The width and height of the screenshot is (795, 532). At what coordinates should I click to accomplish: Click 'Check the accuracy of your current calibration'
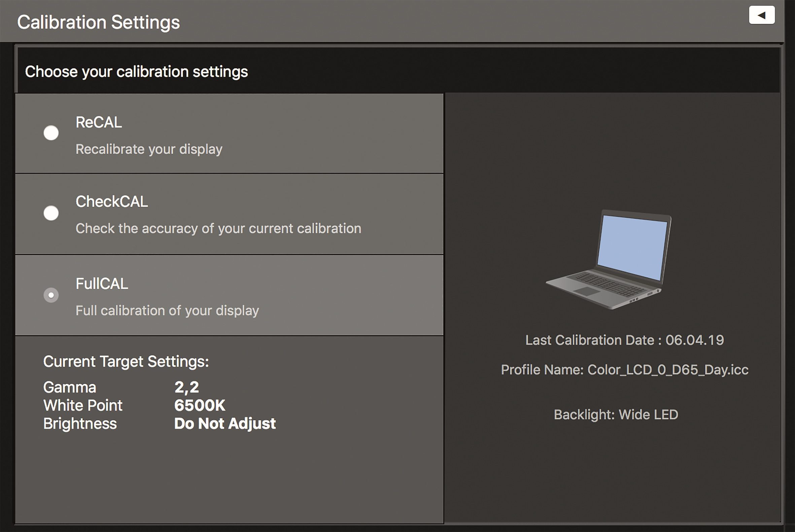pyautogui.click(x=218, y=228)
